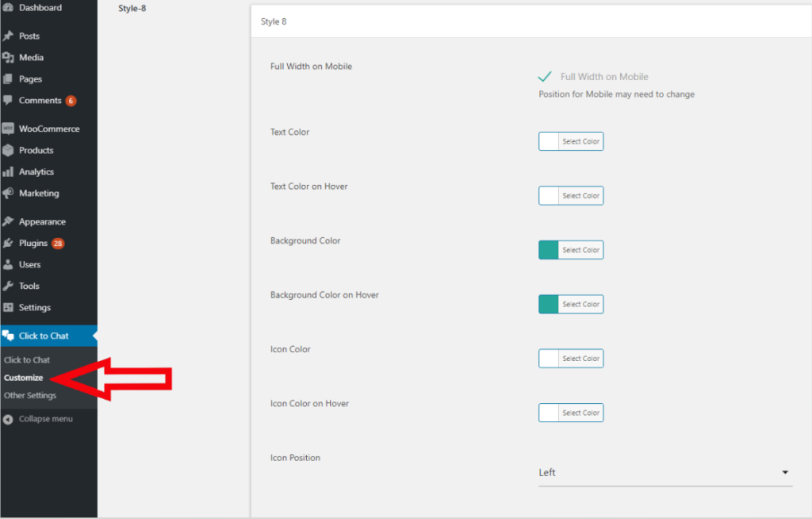Click Select Color for Icon Color on Hover
Image resolution: width=812 pixels, height=519 pixels.
point(580,413)
